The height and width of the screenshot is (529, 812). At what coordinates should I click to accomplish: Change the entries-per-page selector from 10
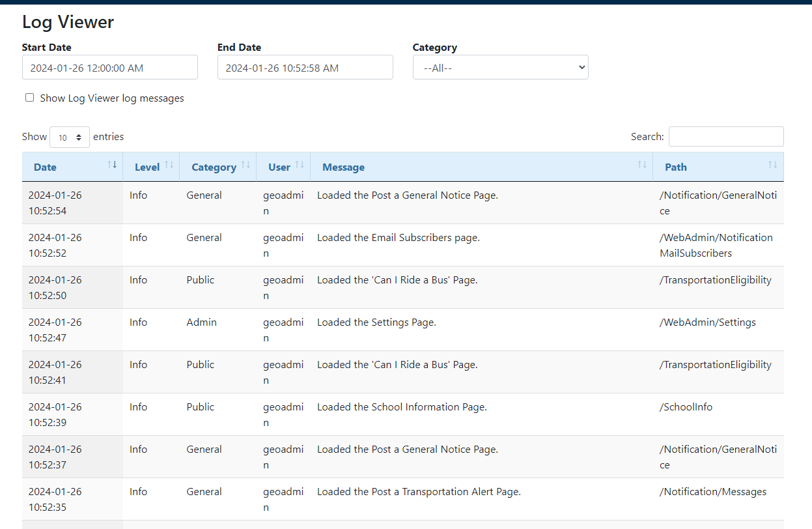pyautogui.click(x=69, y=137)
